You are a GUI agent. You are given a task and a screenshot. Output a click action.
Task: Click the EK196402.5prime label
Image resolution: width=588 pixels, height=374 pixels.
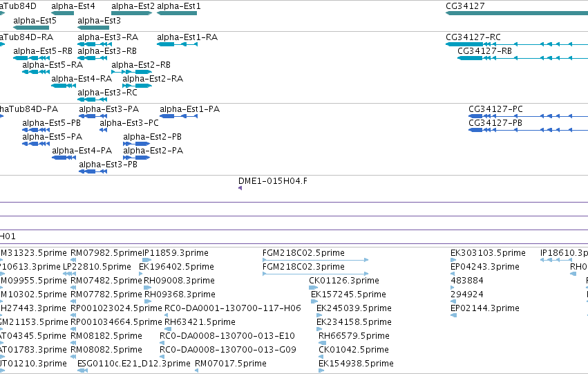[x=176, y=267]
